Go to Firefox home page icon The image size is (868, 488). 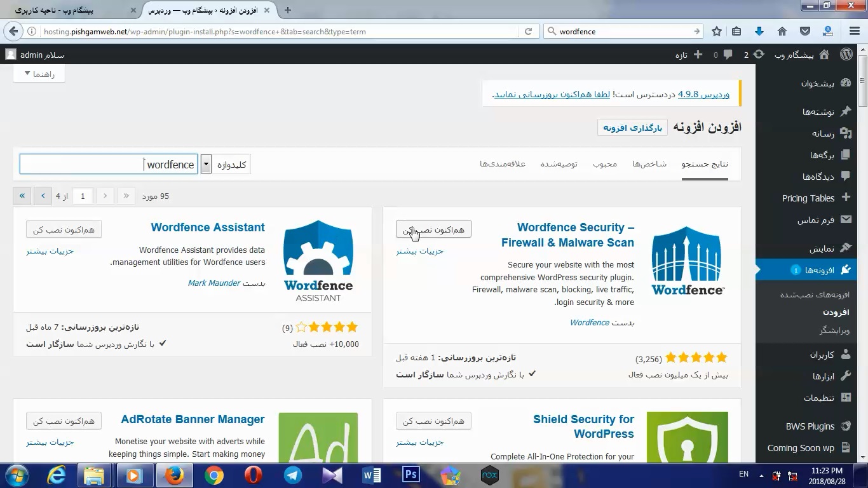pyautogui.click(x=782, y=31)
